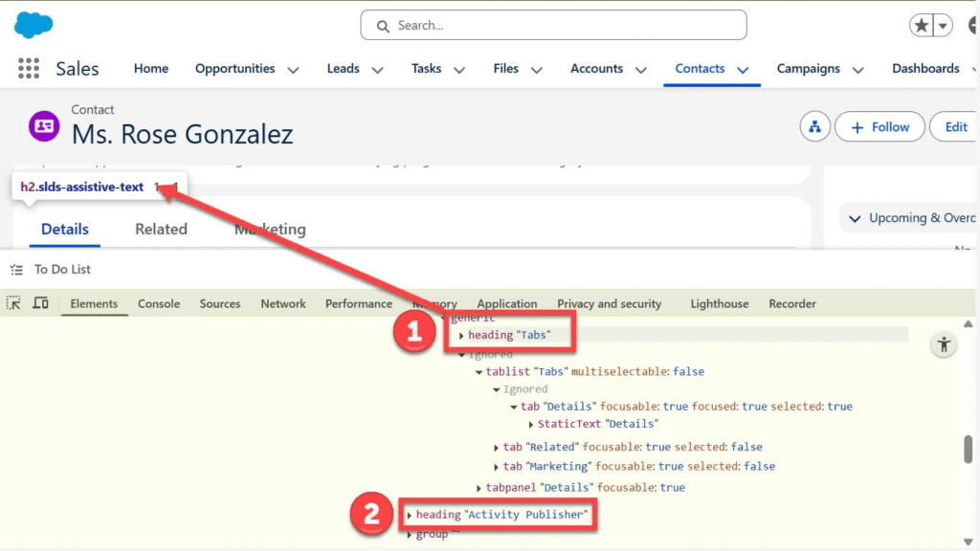Collapse the Upcoming & Overdue section
The height and width of the screenshot is (551, 980).
point(856,217)
